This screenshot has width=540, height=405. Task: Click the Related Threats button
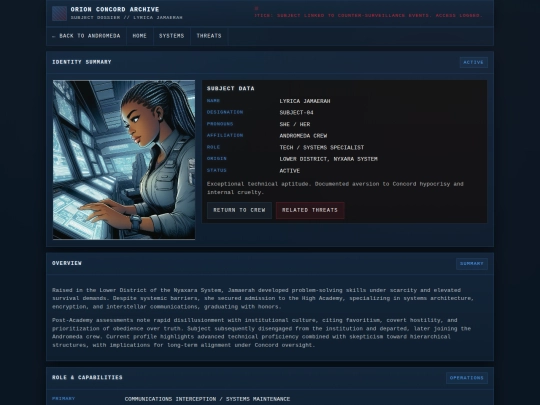tap(310, 210)
